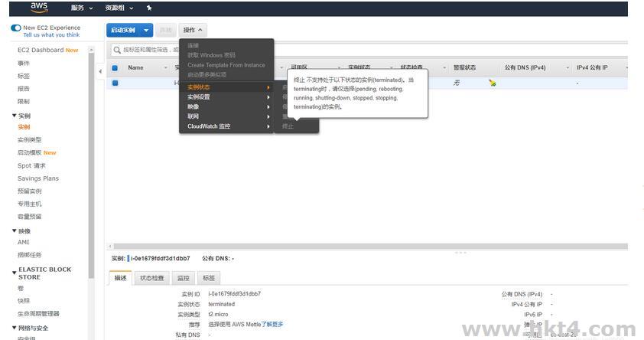
Task: Uncheck the selected instance row checkbox
Action: 115,83
